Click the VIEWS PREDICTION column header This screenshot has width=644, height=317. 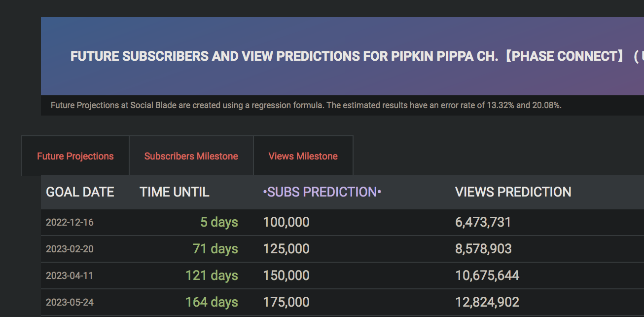(513, 192)
